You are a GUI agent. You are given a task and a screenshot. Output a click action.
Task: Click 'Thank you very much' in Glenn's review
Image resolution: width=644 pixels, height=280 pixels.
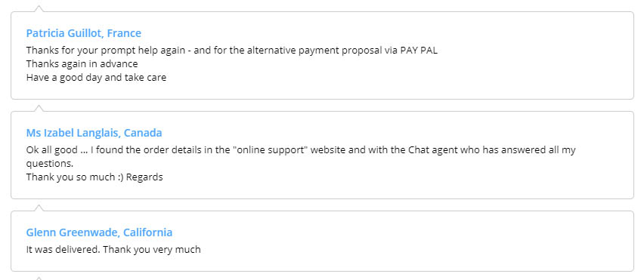(x=152, y=249)
